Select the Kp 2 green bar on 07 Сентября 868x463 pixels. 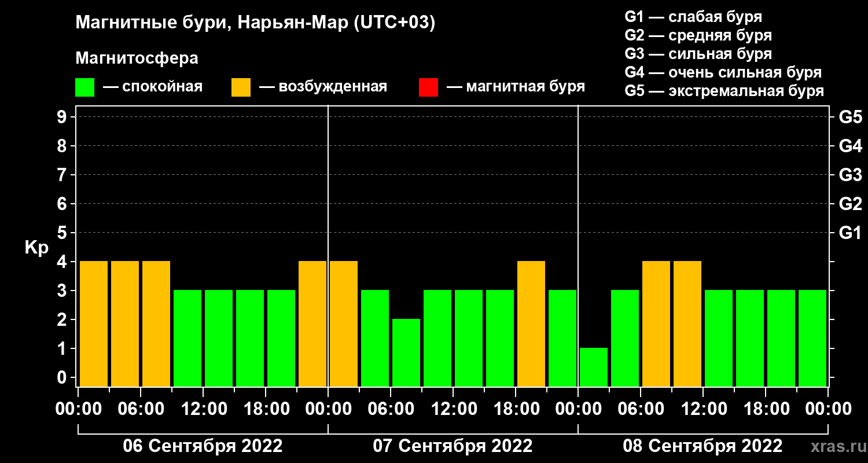(x=406, y=352)
